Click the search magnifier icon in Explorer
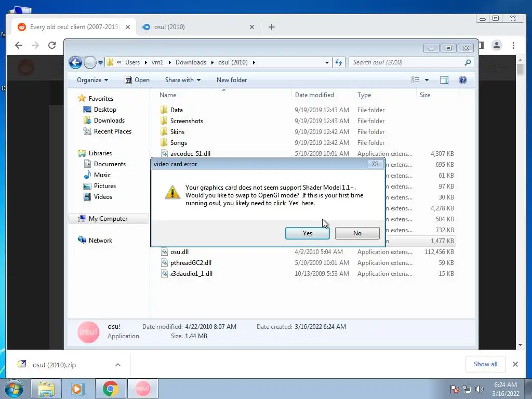 (468, 62)
